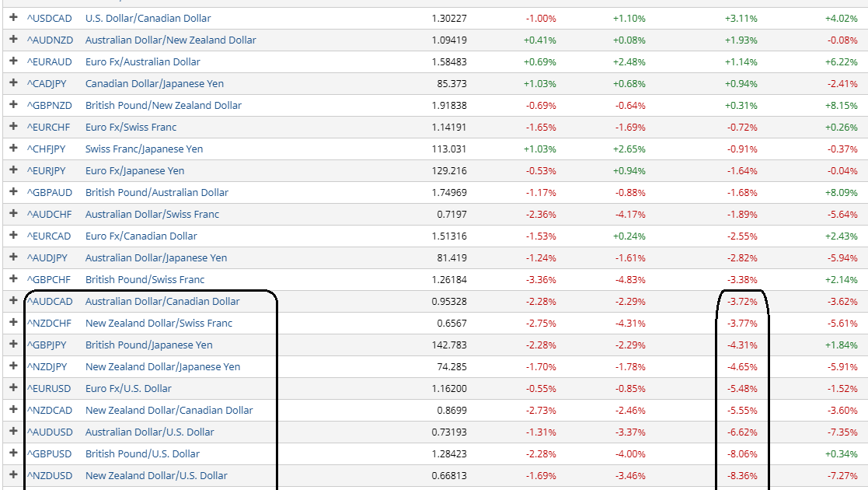Expand the ^USDCAD row plus icon
Image resolution: width=868 pixels, height=490 pixels.
(13, 17)
